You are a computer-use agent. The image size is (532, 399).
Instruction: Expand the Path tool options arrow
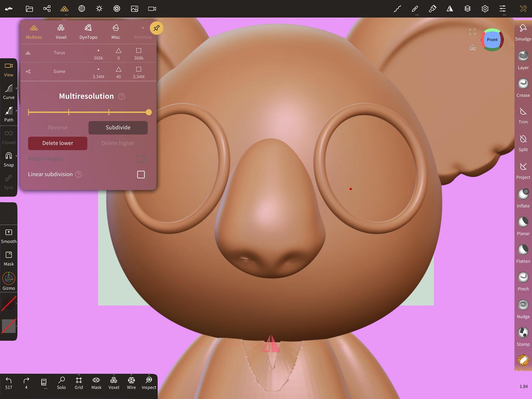16,111
